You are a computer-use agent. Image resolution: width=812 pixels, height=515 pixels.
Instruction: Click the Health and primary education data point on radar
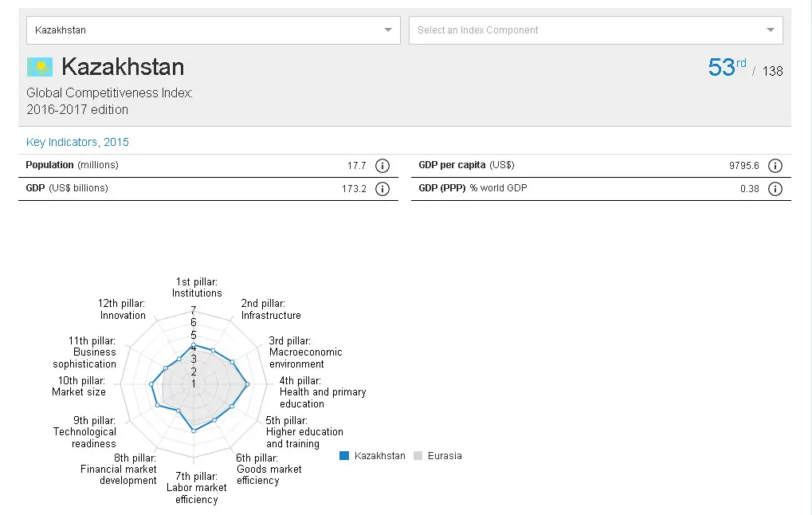click(247, 384)
